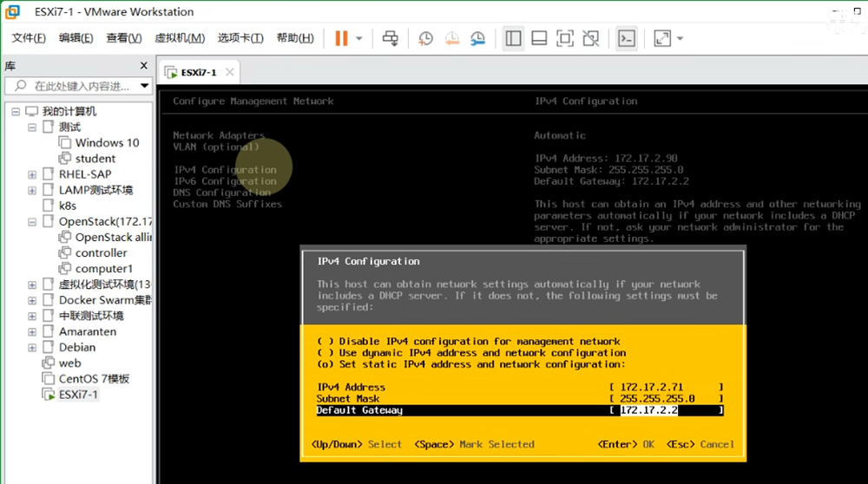Expand the Amaranten folder
868x484 pixels.
[32, 332]
